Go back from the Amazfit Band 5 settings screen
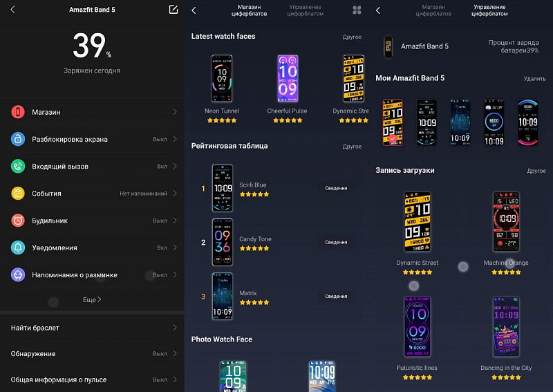 [x=12, y=10]
